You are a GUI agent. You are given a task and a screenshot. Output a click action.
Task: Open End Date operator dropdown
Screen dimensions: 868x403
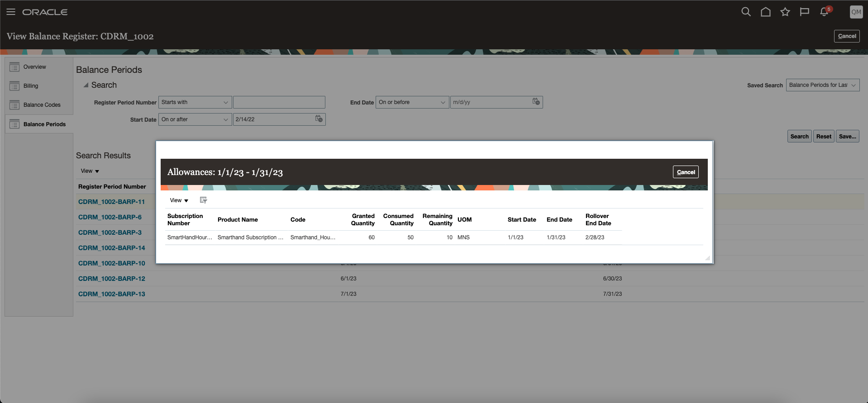412,102
